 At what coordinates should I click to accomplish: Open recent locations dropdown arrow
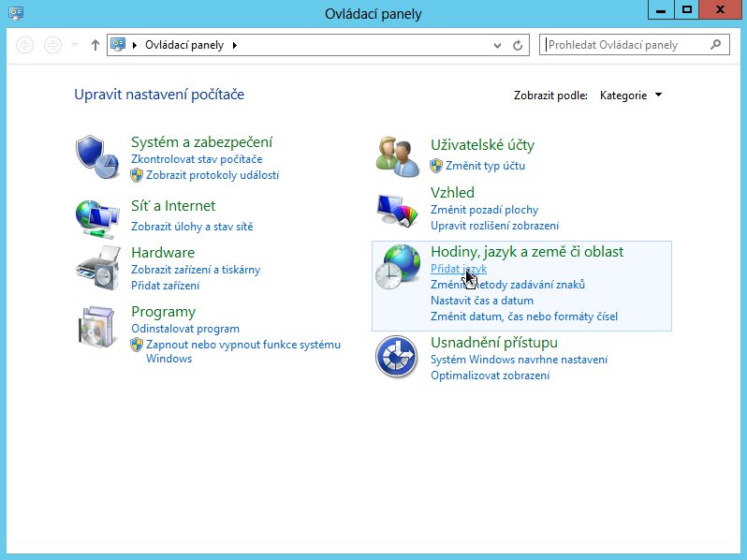(x=76, y=45)
